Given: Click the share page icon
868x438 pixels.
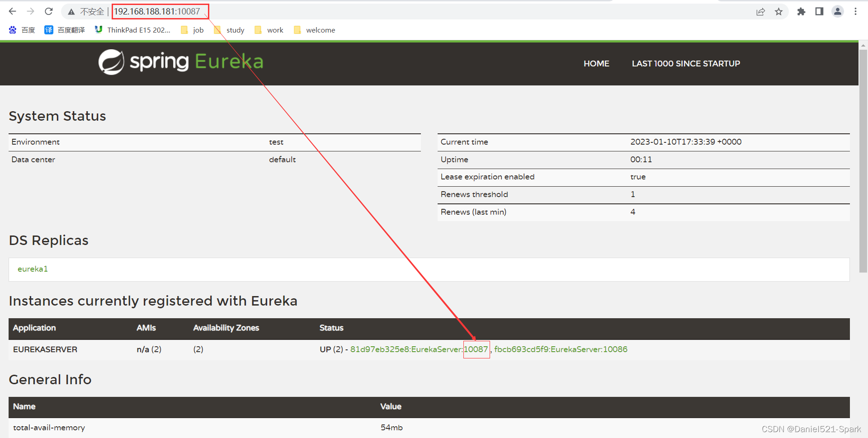Looking at the screenshot, I should click(760, 12).
